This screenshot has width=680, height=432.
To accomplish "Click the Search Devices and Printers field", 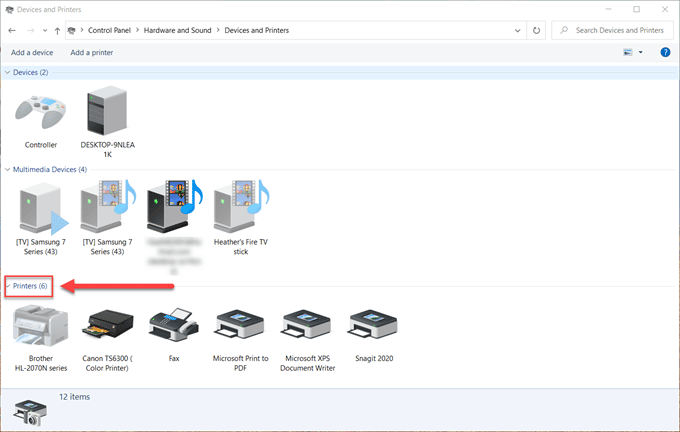I will tap(612, 30).
